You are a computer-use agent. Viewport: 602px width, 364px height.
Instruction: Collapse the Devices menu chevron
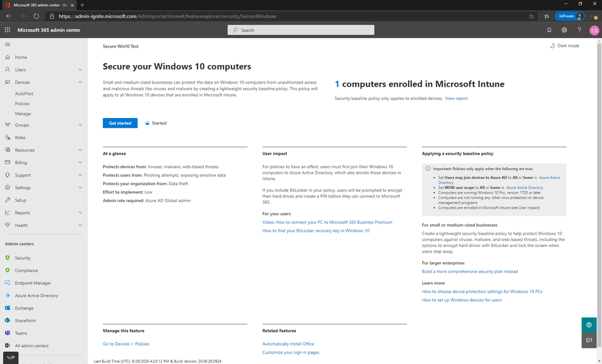pyautogui.click(x=80, y=82)
